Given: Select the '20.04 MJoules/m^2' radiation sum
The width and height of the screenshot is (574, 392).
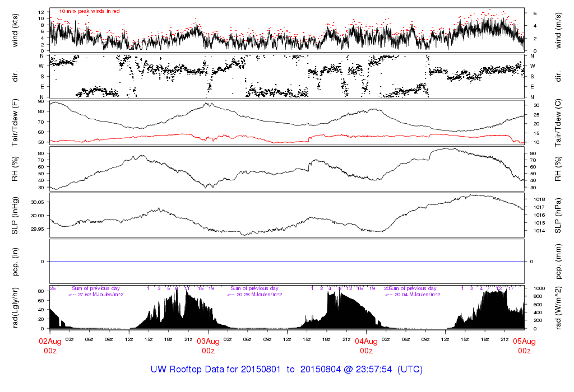Looking at the screenshot, I should (417, 295).
